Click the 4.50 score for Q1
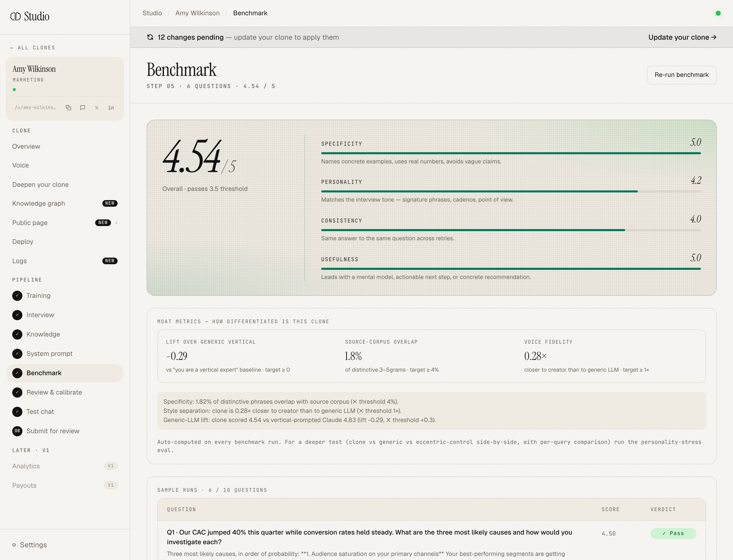This screenshot has width=733, height=560. pyautogui.click(x=608, y=534)
